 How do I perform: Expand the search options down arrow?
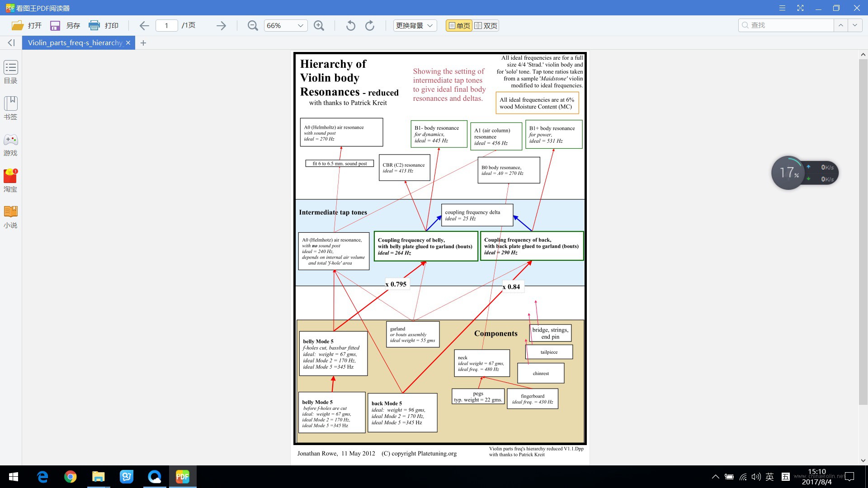[854, 25]
